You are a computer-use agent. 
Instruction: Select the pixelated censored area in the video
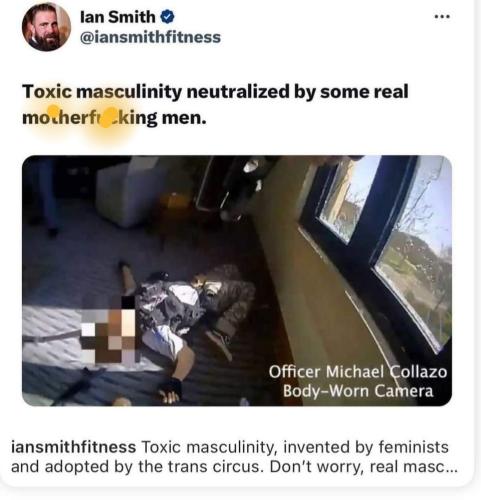108,330
